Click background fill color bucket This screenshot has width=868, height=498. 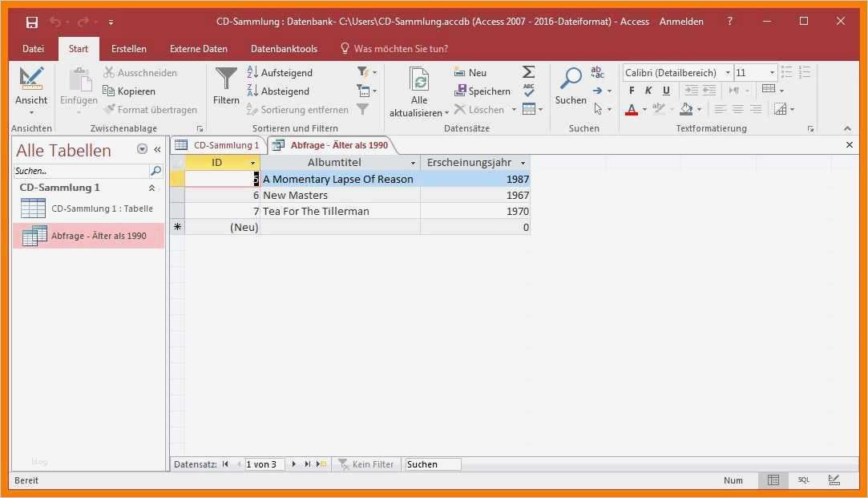tap(686, 109)
